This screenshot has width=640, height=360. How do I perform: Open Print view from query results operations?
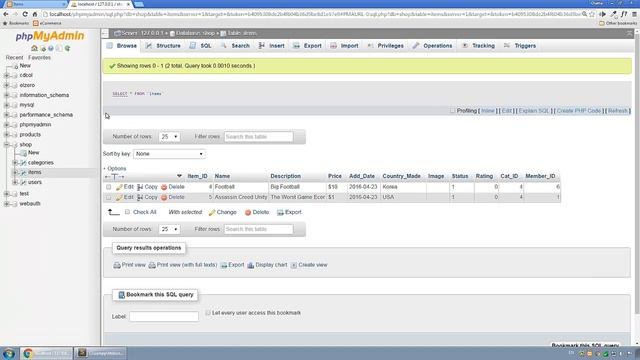[129, 265]
